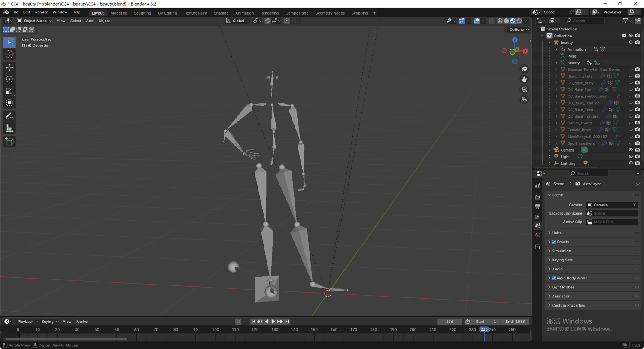Open the Playback popover in timeline
644x349 pixels.
27,322
